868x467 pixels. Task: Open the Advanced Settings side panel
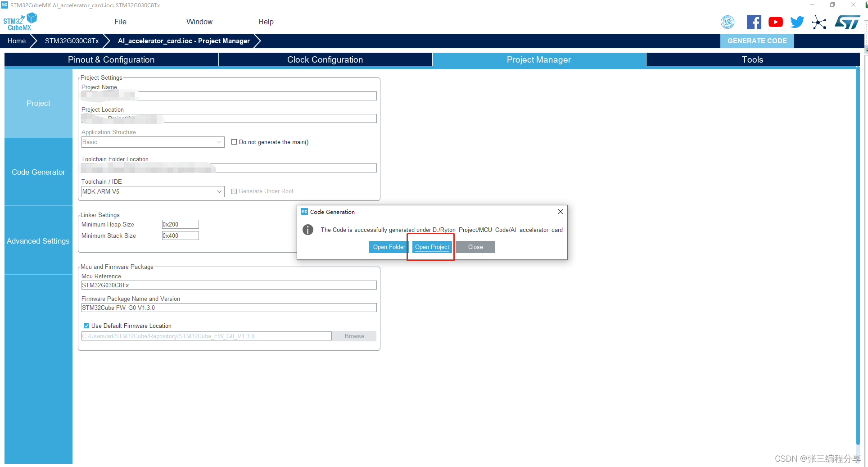[x=38, y=241]
